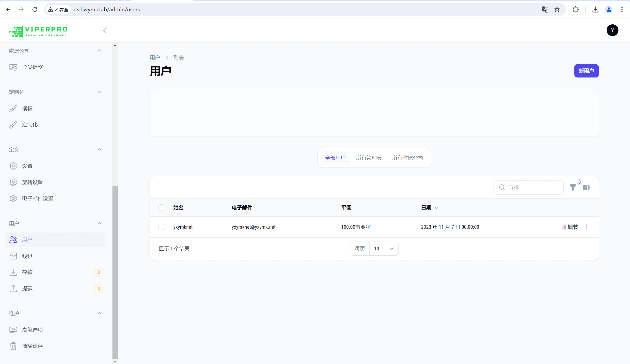Switch to the 所有附属公司 tab
Screen dimensions: 630x364
pos(408,158)
